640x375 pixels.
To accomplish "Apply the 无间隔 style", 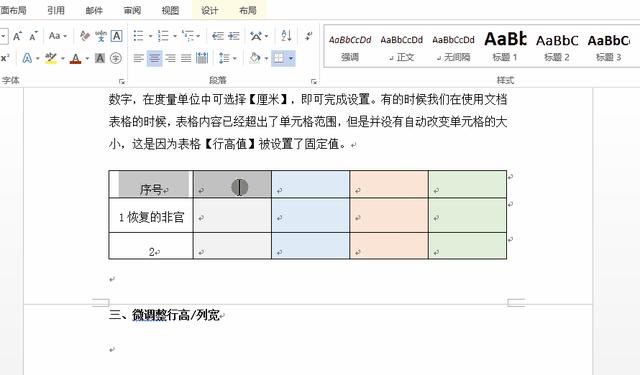I will tap(453, 48).
